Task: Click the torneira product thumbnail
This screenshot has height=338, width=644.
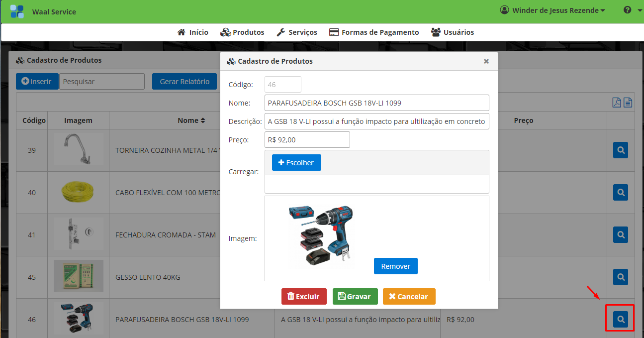Action: tap(79, 149)
